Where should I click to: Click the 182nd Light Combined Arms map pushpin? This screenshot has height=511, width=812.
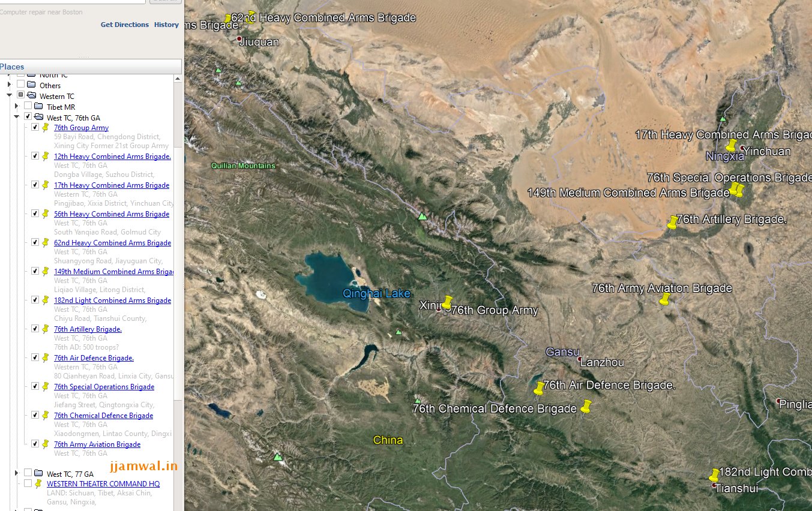(714, 475)
